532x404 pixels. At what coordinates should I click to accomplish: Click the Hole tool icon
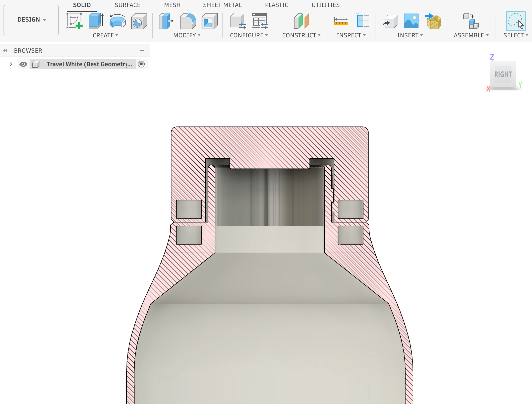click(139, 21)
